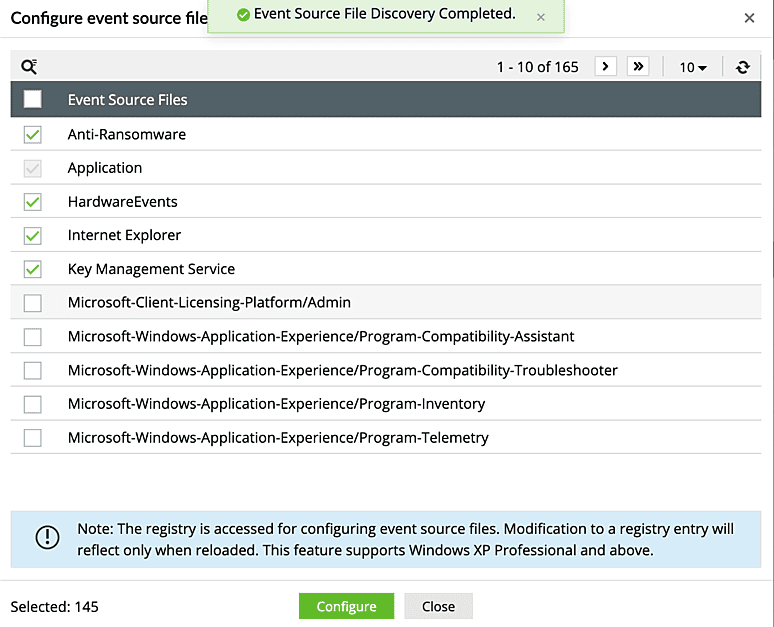Close the configure event source dialog
This screenshot has height=627, width=774.
click(x=749, y=18)
